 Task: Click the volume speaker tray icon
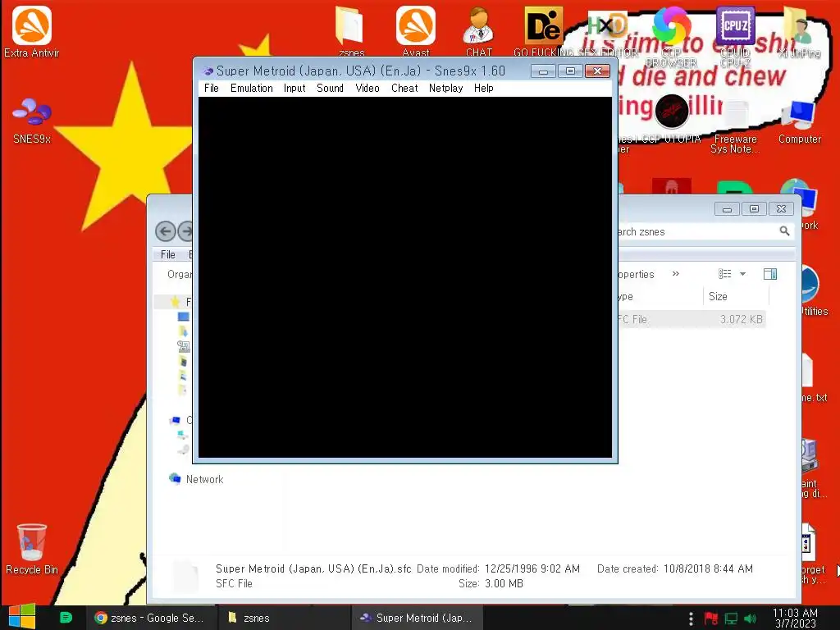(x=750, y=619)
